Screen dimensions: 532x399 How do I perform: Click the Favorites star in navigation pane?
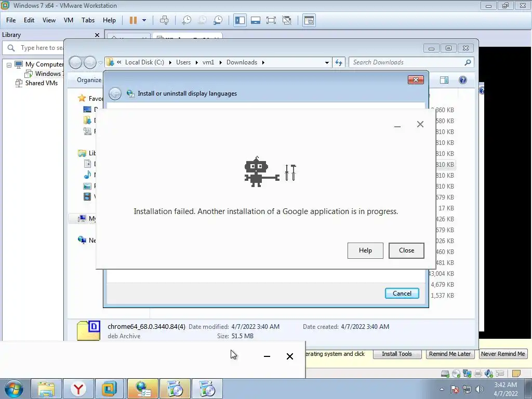(82, 98)
